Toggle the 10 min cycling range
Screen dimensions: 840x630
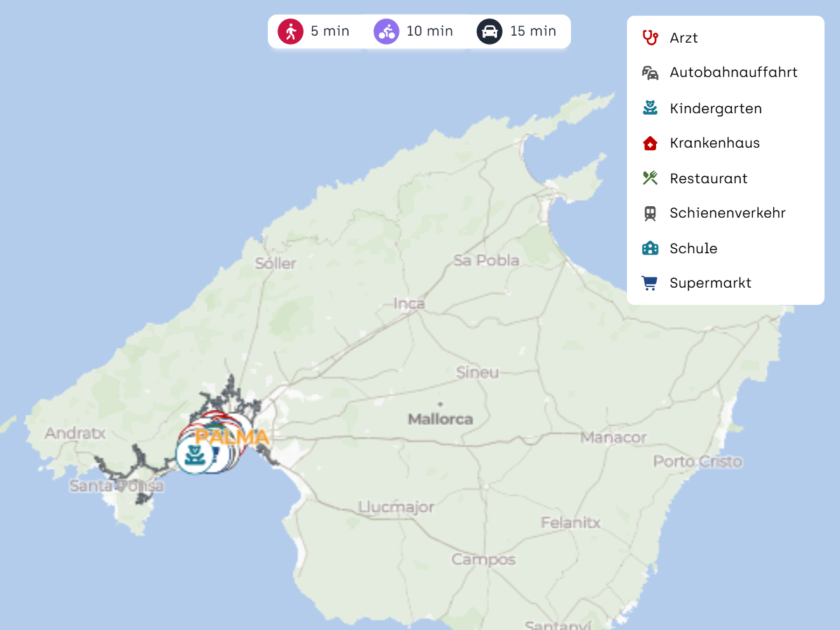click(430, 31)
